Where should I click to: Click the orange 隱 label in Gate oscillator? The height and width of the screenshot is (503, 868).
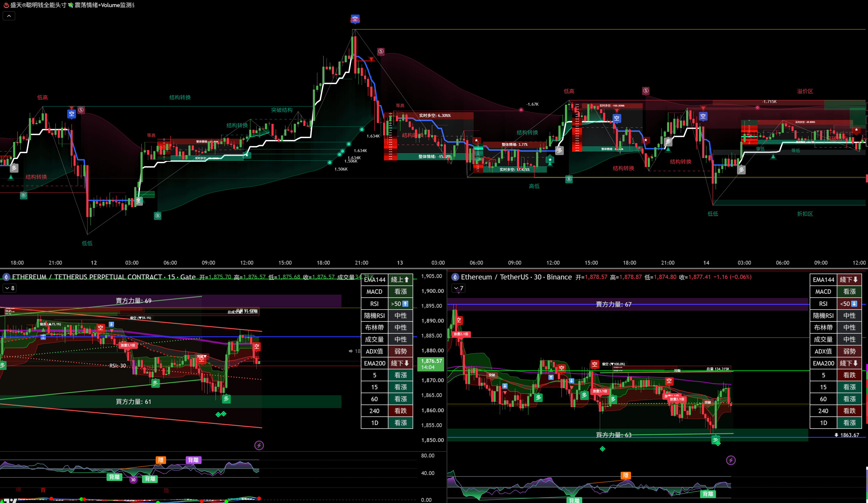tap(160, 460)
